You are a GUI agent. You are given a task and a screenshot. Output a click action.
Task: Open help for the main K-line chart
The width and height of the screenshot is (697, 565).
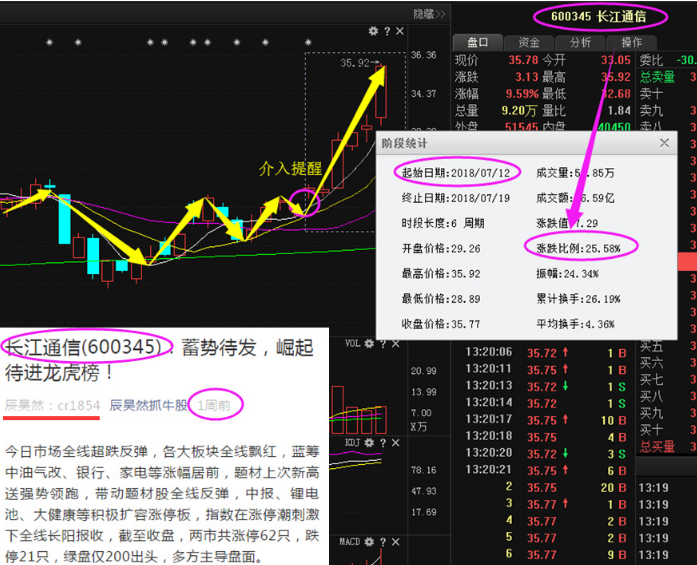click(x=387, y=31)
